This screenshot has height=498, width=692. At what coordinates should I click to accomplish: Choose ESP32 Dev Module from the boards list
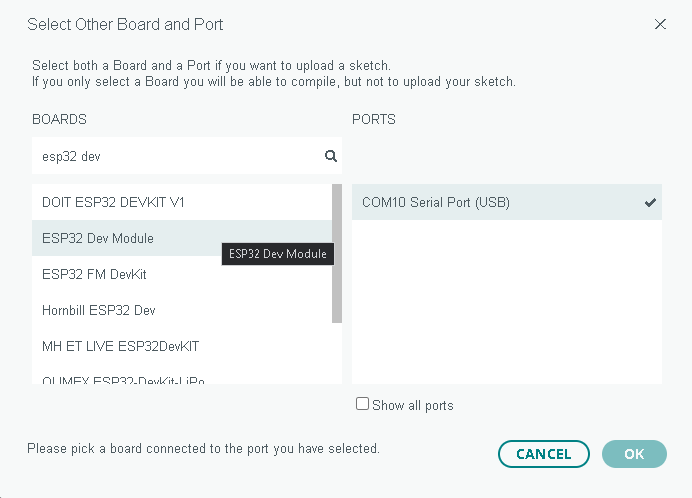[182, 238]
